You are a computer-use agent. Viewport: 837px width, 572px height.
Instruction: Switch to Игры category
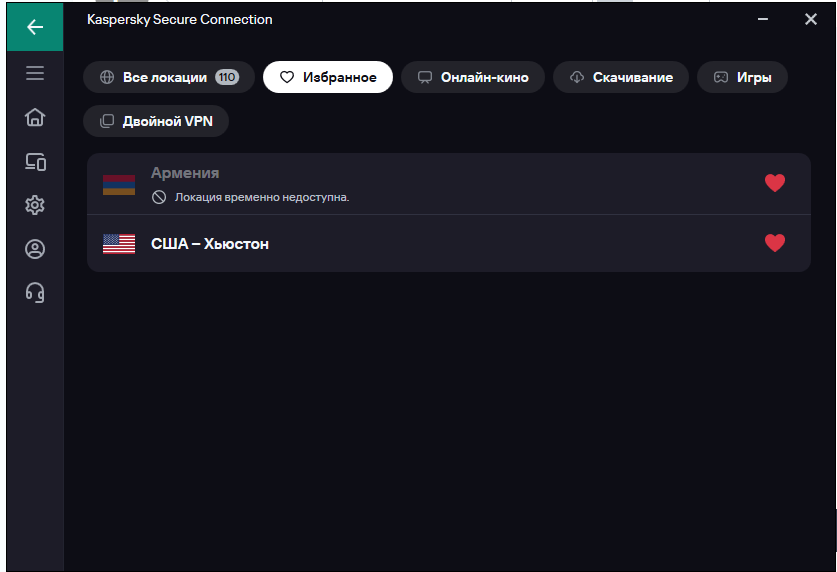(742, 77)
